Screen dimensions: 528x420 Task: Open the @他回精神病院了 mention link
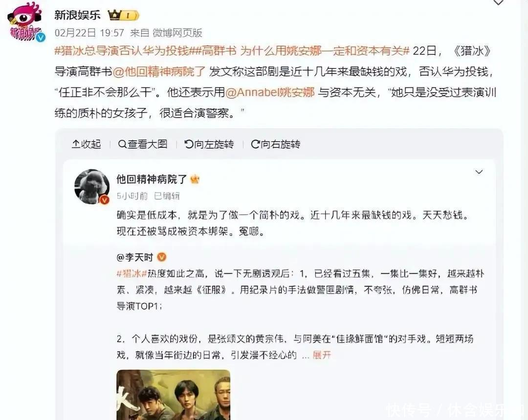pos(159,72)
